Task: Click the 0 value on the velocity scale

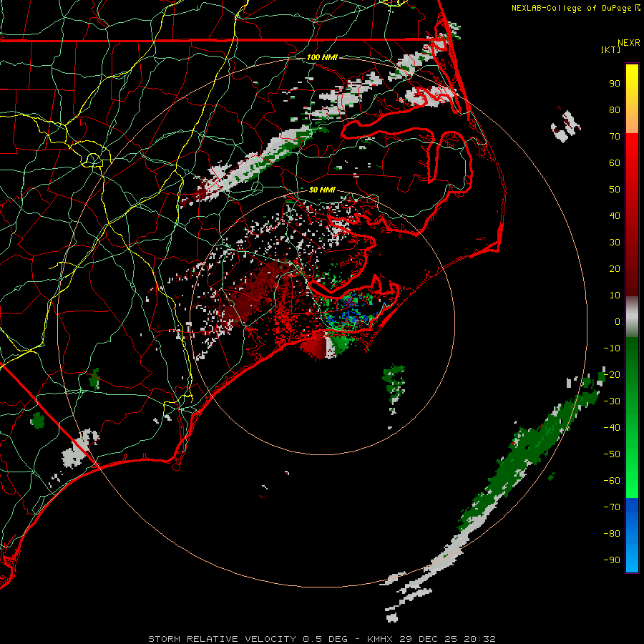Action: point(618,321)
